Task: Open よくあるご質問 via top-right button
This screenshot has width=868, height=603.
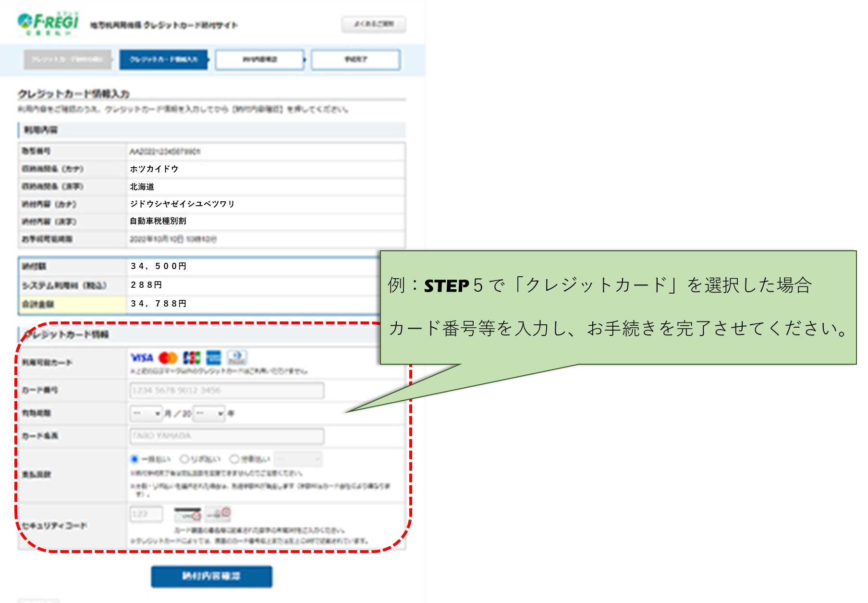Action: coord(374,24)
